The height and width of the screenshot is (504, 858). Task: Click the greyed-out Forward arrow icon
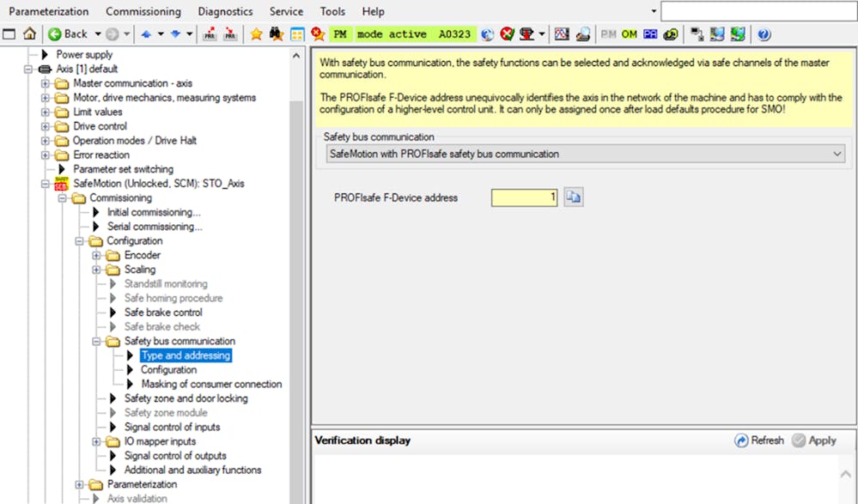(x=113, y=34)
